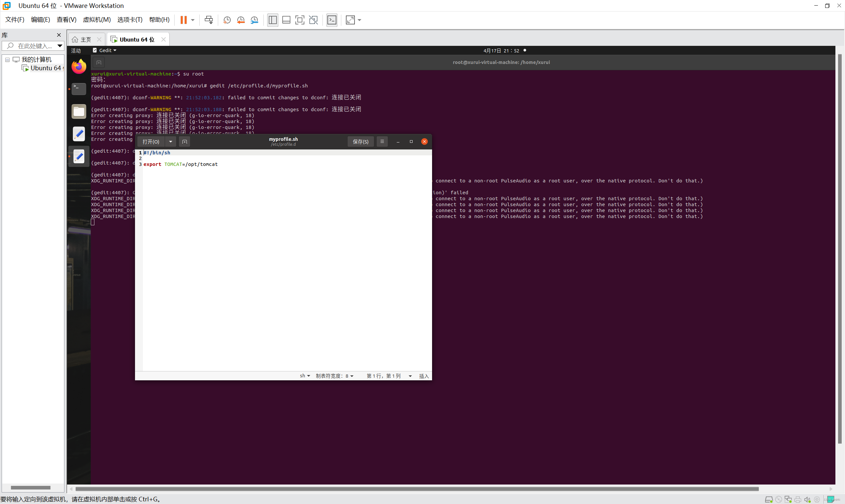Click send Ctrl+Alt+Del icon
Image resolution: width=845 pixels, height=504 pixels.
[x=209, y=20]
